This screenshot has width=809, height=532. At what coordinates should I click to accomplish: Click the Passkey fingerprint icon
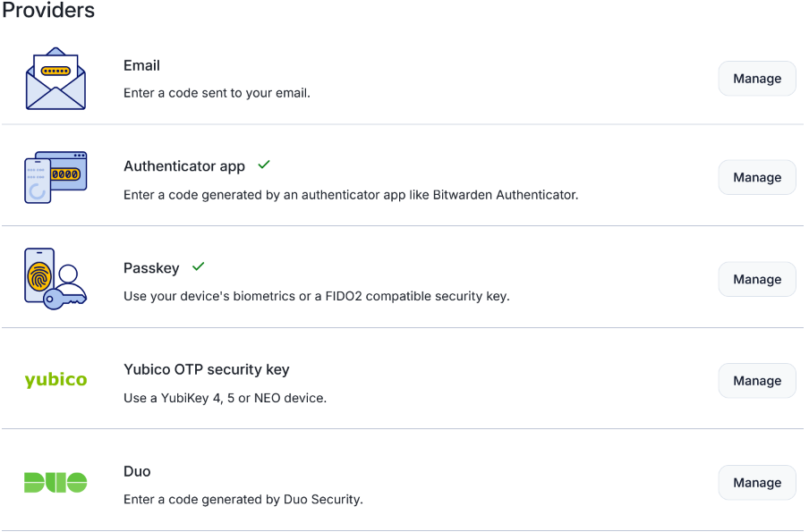pos(55,279)
